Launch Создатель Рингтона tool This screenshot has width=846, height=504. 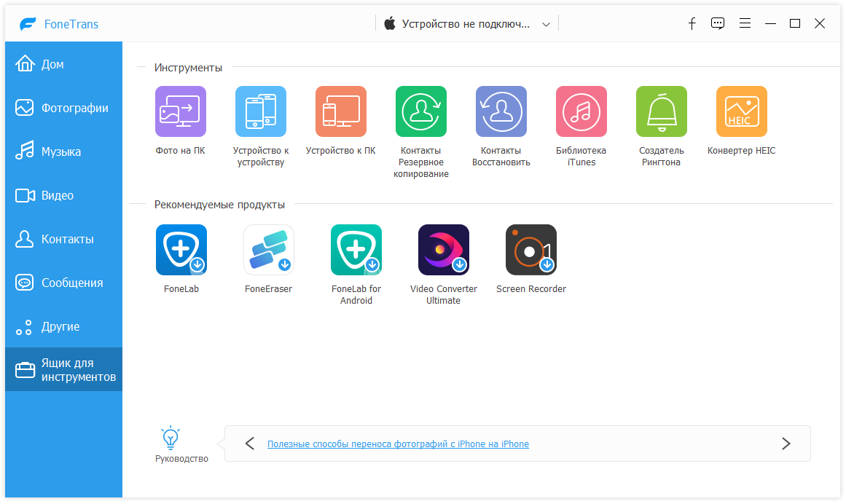point(662,111)
